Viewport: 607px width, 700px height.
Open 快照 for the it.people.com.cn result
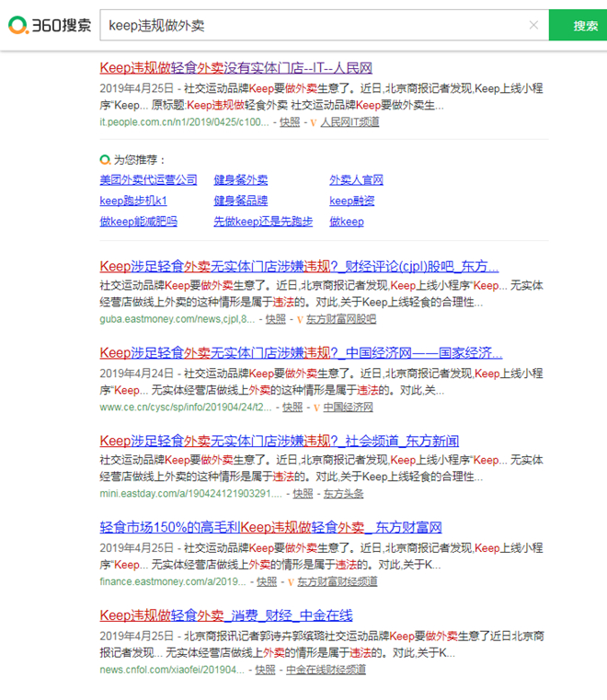(x=290, y=121)
